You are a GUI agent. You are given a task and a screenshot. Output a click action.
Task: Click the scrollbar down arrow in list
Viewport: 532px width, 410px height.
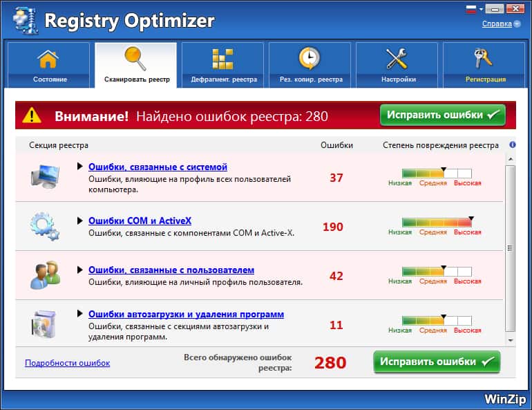(511, 340)
